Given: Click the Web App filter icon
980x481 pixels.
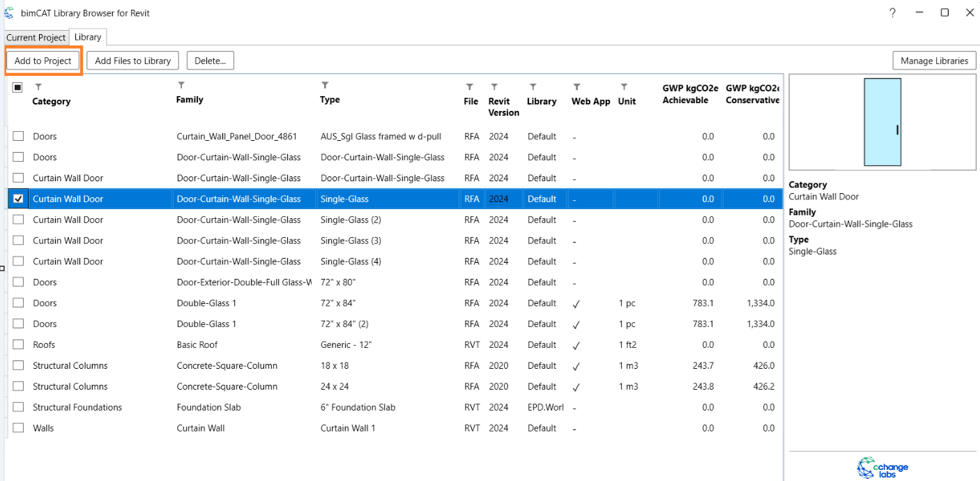Looking at the screenshot, I should coord(576,87).
